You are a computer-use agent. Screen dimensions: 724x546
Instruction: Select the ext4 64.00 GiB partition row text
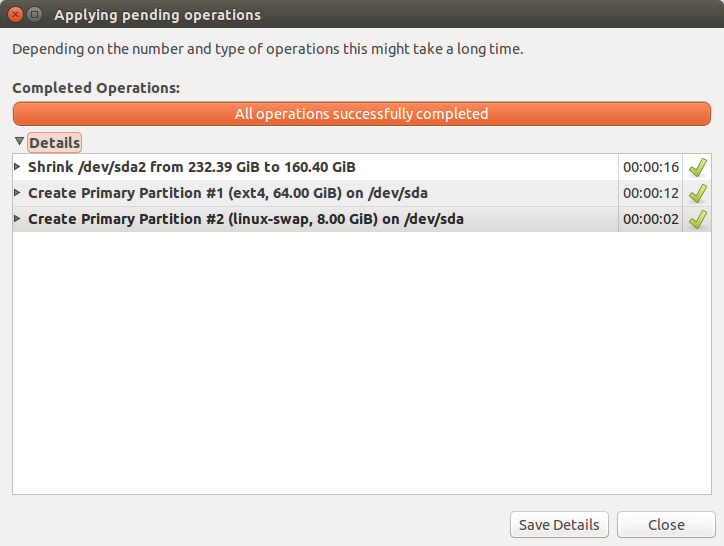pos(228,193)
